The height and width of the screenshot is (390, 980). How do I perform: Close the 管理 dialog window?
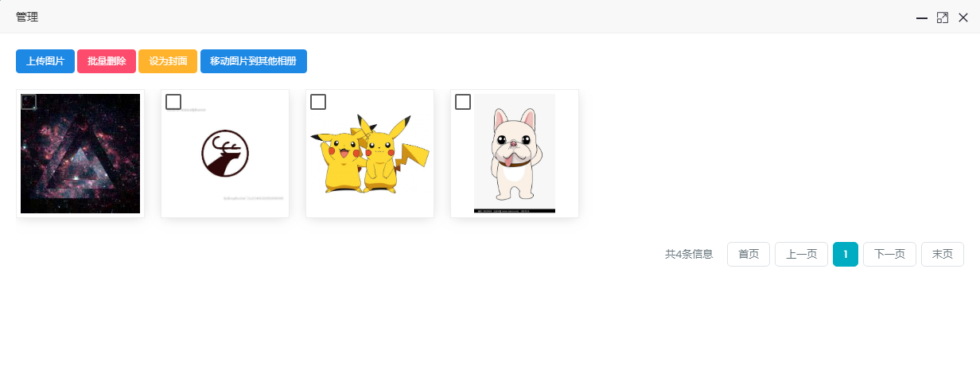[x=963, y=18]
